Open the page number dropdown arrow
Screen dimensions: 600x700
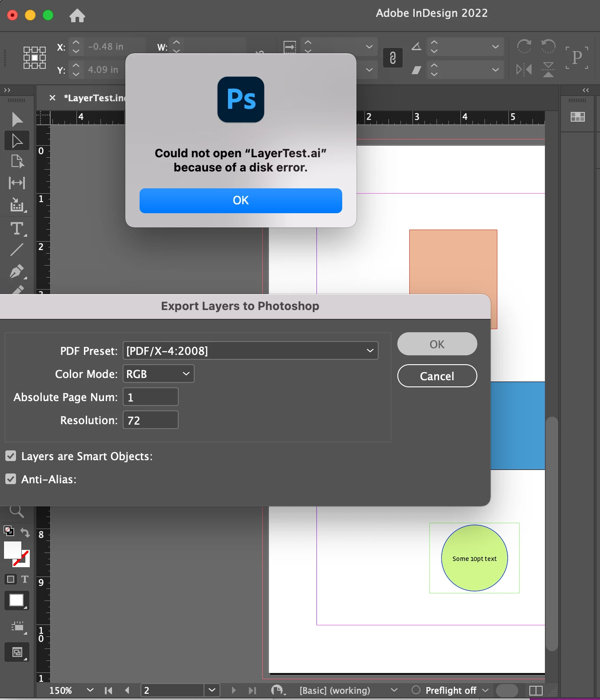pyautogui.click(x=212, y=690)
